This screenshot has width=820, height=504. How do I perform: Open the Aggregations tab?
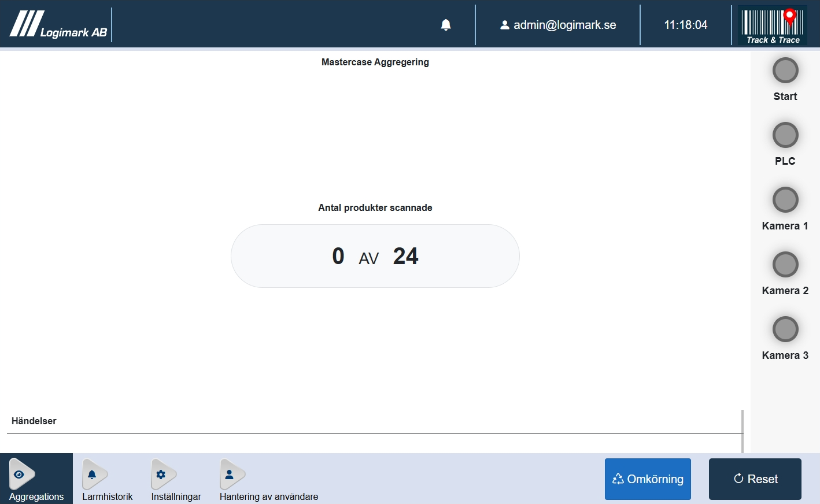36,479
